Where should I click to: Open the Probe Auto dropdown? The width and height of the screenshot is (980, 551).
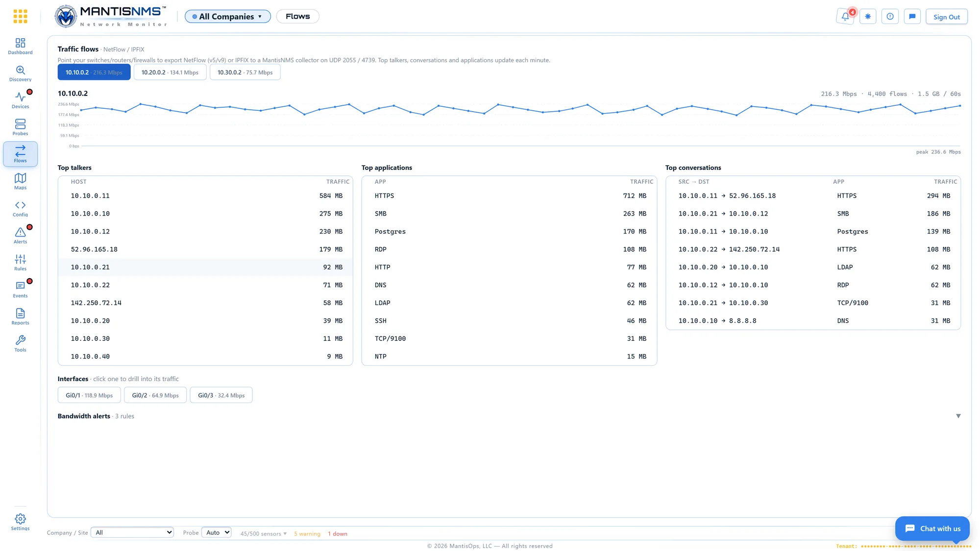coord(216,532)
